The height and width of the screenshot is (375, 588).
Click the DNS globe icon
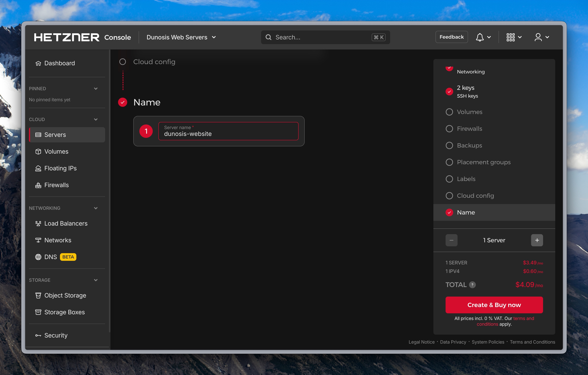[x=38, y=257]
